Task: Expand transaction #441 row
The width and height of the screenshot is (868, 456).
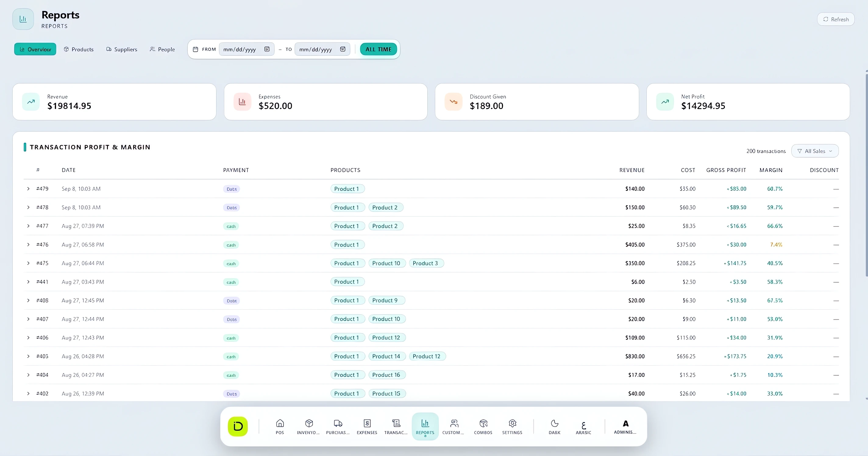Action: 28,282
